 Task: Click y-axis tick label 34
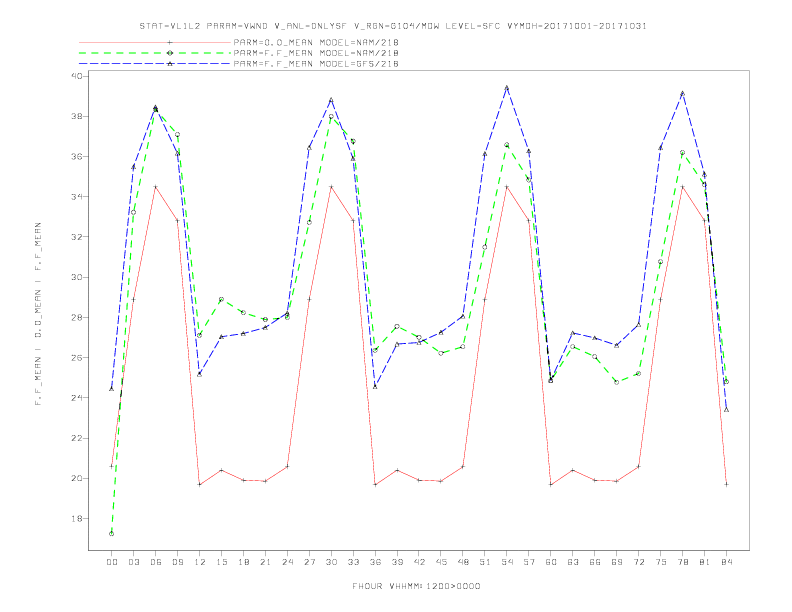76,196
